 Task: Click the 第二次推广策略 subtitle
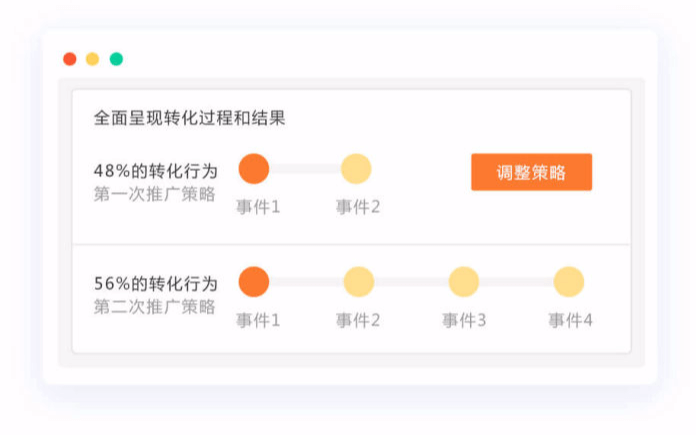(x=155, y=307)
